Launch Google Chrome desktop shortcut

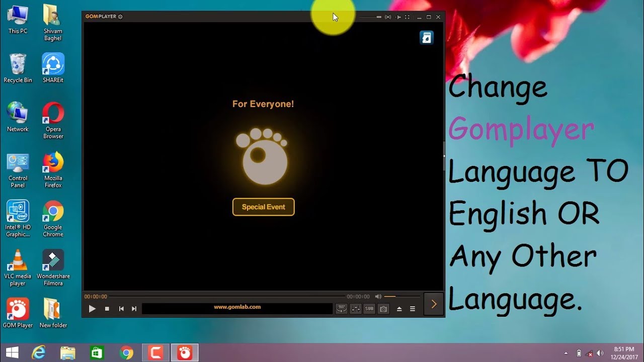(53, 219)
